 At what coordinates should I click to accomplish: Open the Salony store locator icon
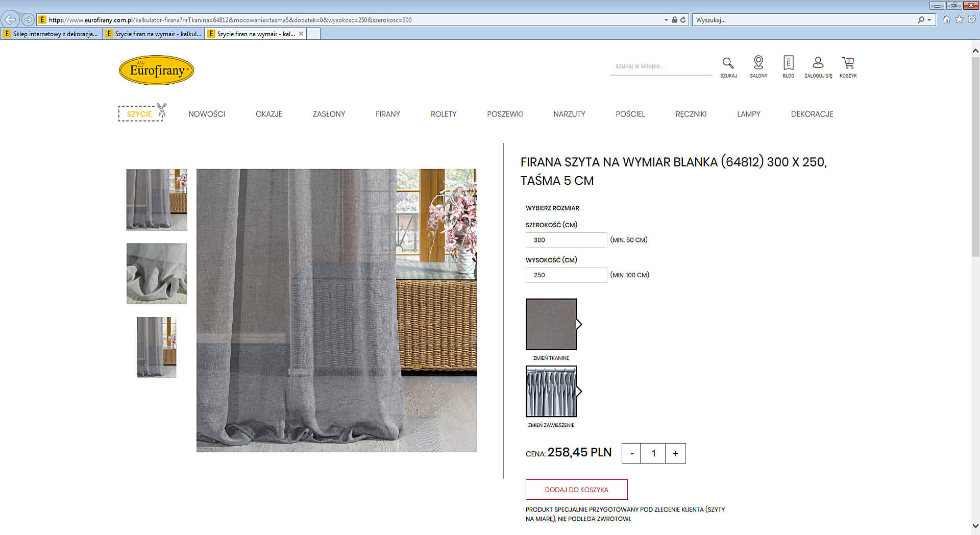coord(758,63)
